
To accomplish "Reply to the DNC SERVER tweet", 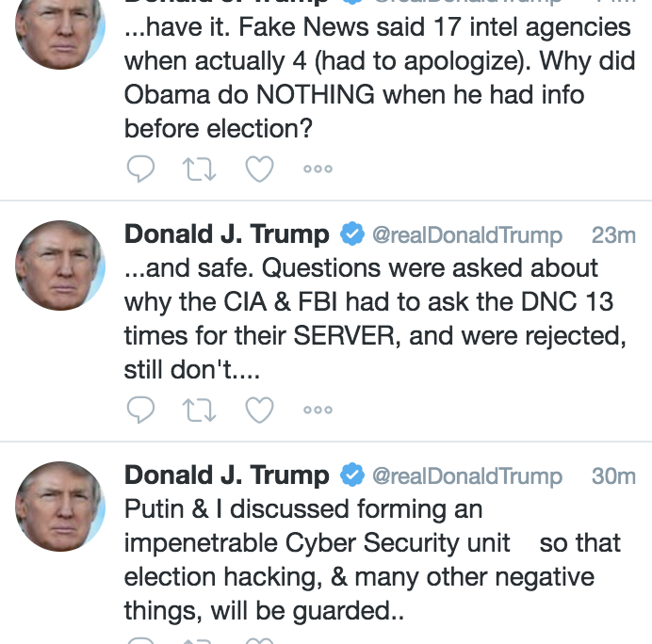I will pos(140,410).
